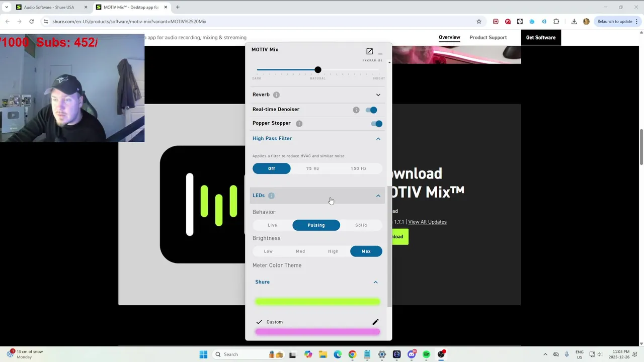Set High Pass Filter to Off
Viewport: 644px width, 362px height.
click(x=272, y=168)
